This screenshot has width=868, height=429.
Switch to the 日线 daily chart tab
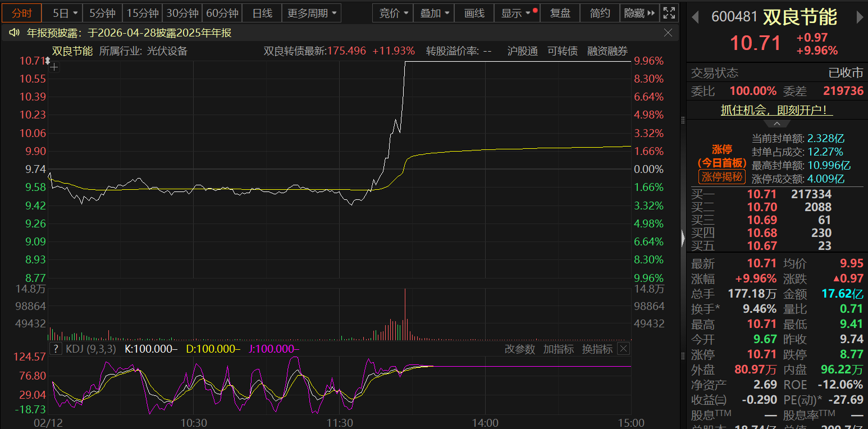262,13
